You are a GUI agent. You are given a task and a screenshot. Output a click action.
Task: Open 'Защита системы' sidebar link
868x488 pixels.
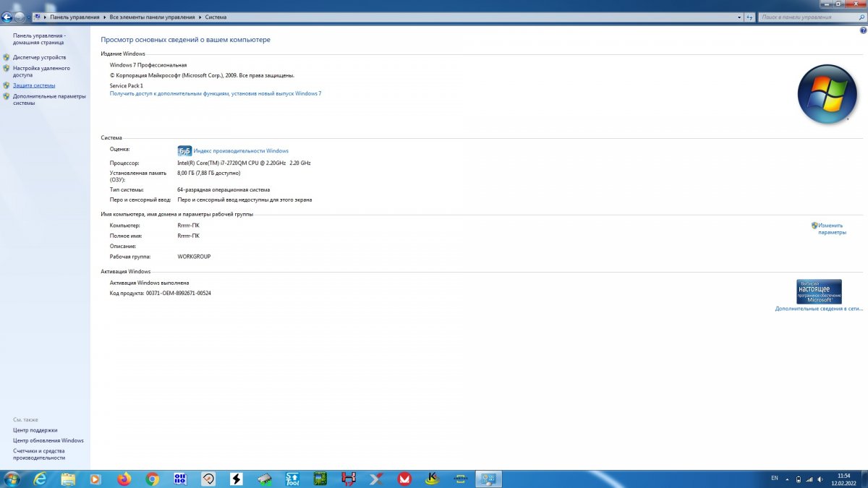(34, 85)
